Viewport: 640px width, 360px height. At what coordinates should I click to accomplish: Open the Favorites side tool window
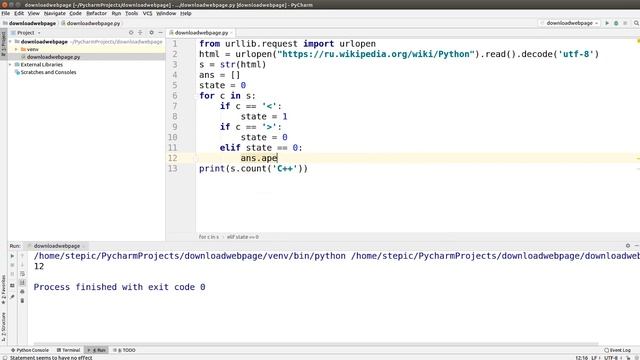click(4, 289)
